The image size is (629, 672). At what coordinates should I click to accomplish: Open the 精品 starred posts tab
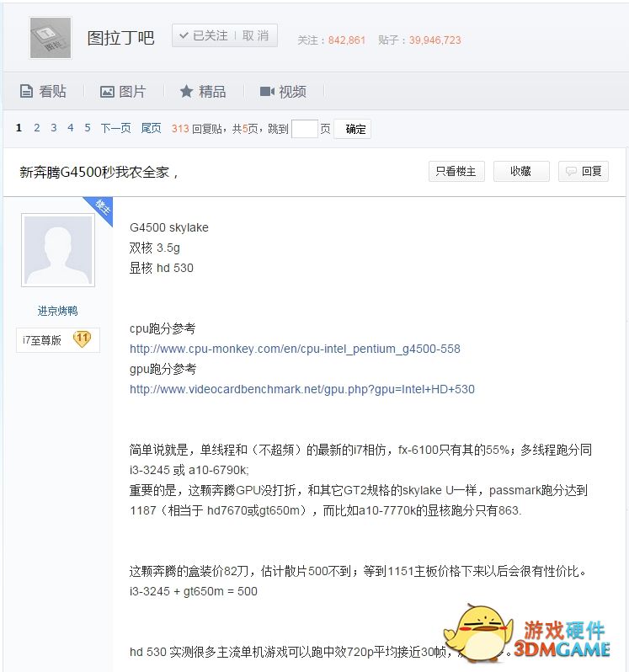[202, 92]
